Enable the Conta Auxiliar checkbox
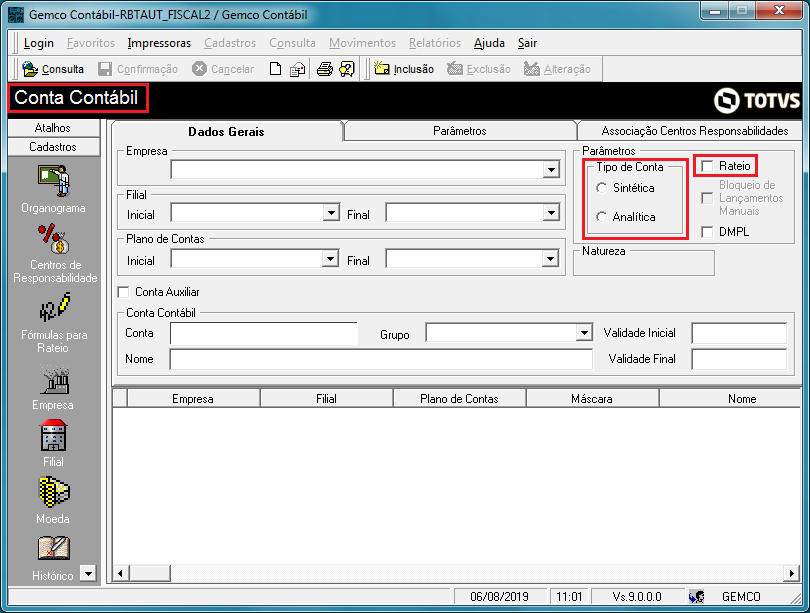 tap(123, 292)
